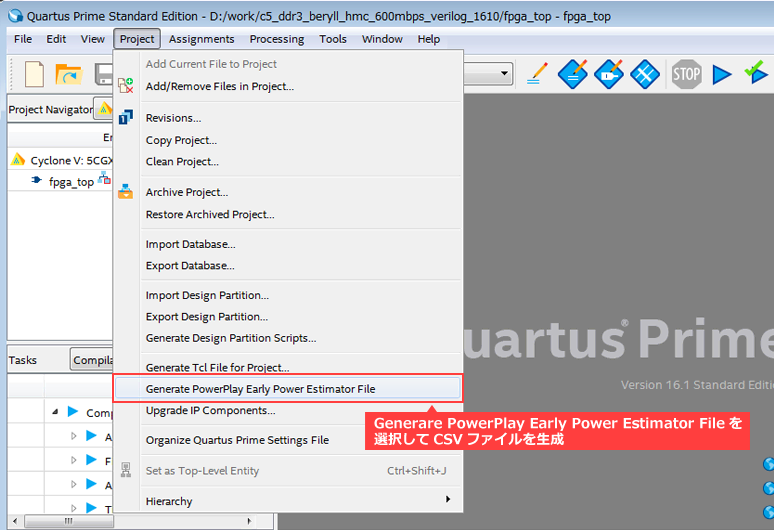Open the Hierarchy submenu arrow
Screen dimensions: 774x530
[448, 499]
